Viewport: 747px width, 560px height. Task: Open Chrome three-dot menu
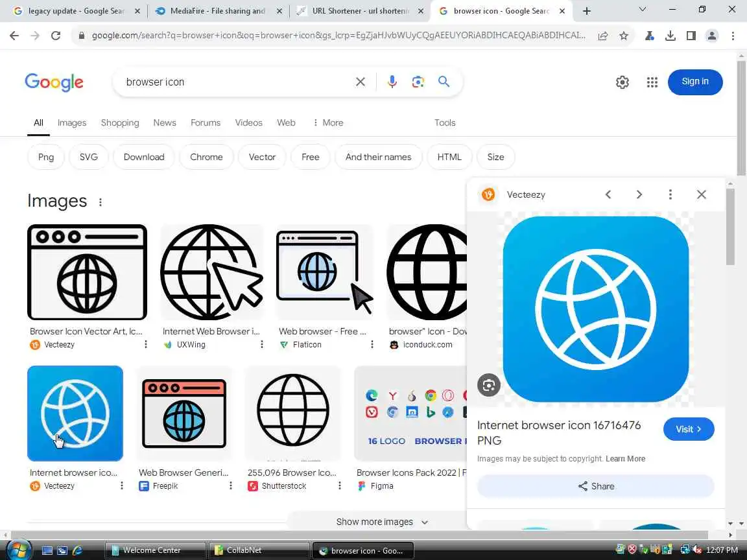tap(733, 36)
